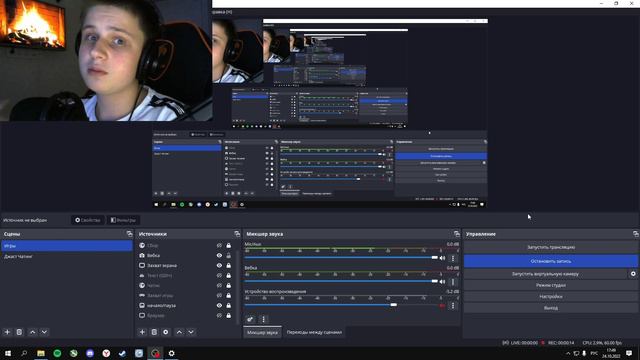This screenshot has height=360, width=640.
Task: Open Свойства button above docks
Action: click(x=88, y=220)
